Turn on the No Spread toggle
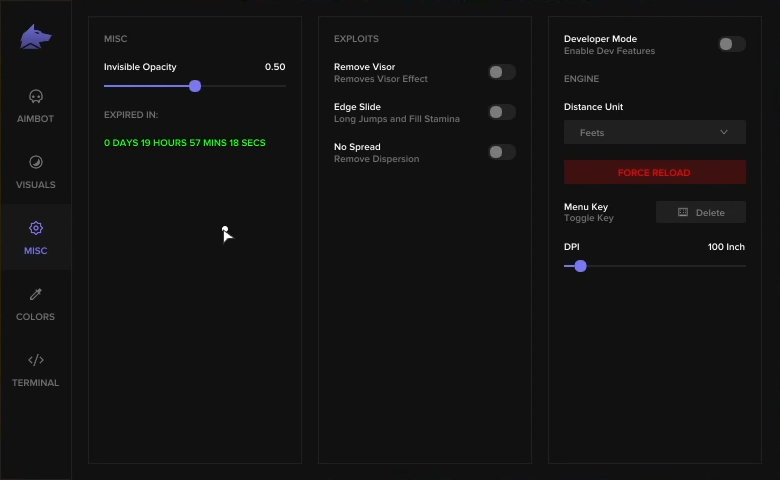The image size is (780, 480). (x=501, y=152)
